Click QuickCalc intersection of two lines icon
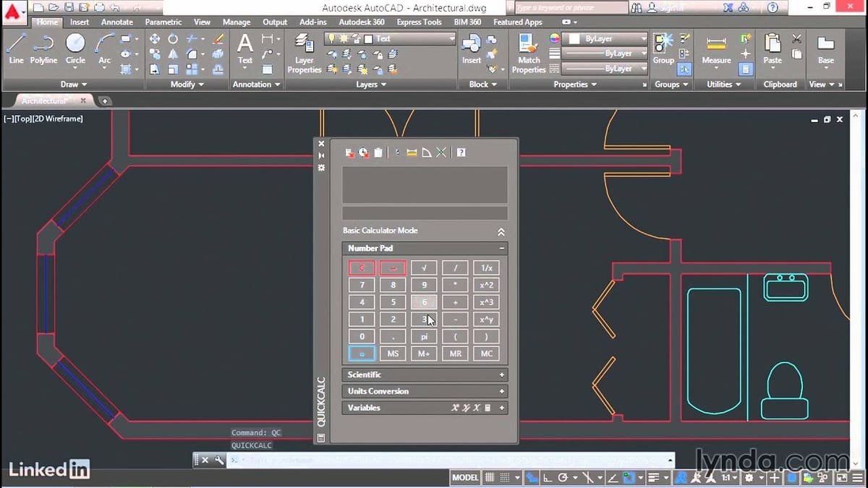Image resolution: width=868 pixels, height=488 pixels. pyautogui.click(x=441, y=153)
